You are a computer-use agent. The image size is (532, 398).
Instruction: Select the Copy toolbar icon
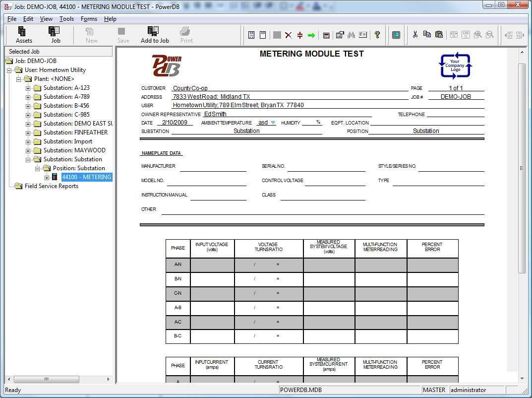(x=427, y=35)
